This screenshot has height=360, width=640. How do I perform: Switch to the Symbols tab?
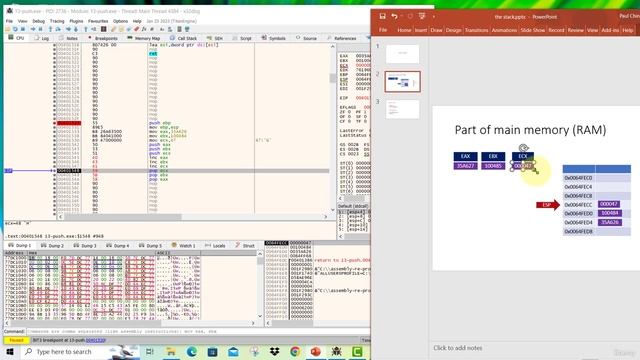click(x=274, y=38)
